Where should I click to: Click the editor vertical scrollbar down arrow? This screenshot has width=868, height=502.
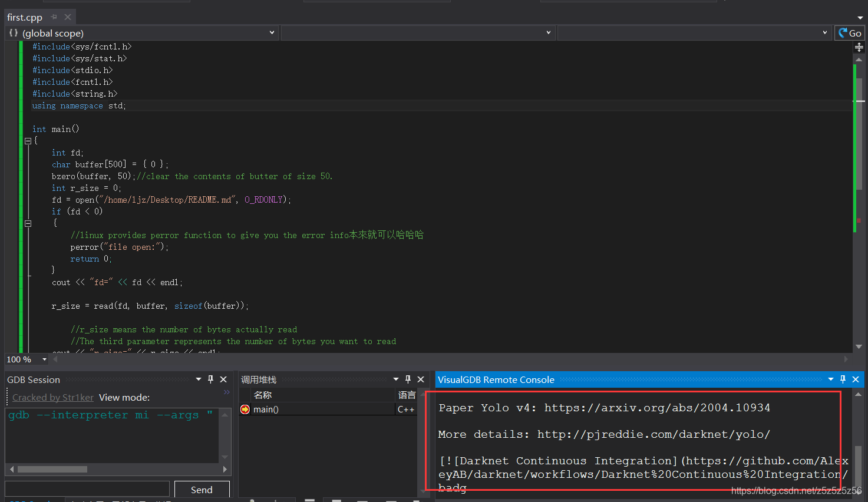859,346
